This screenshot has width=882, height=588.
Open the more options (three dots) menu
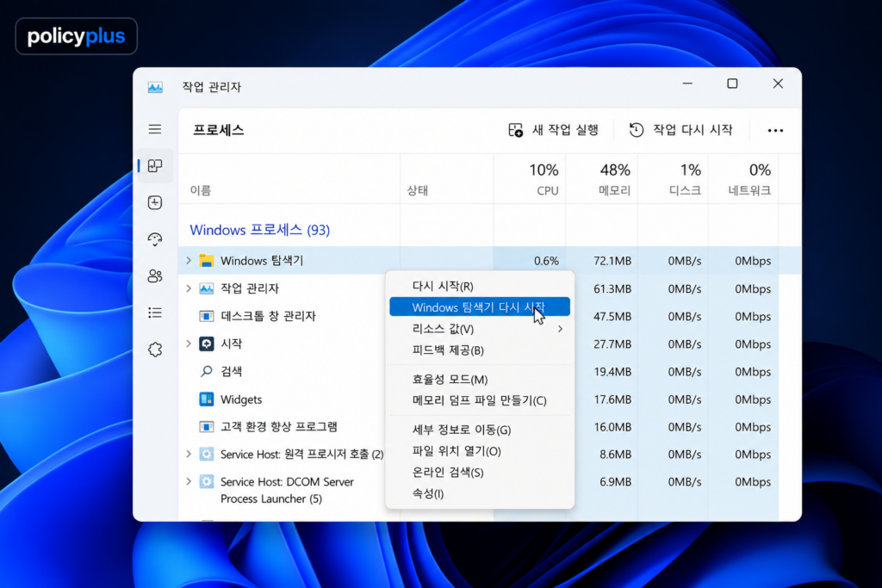point(775,130)
